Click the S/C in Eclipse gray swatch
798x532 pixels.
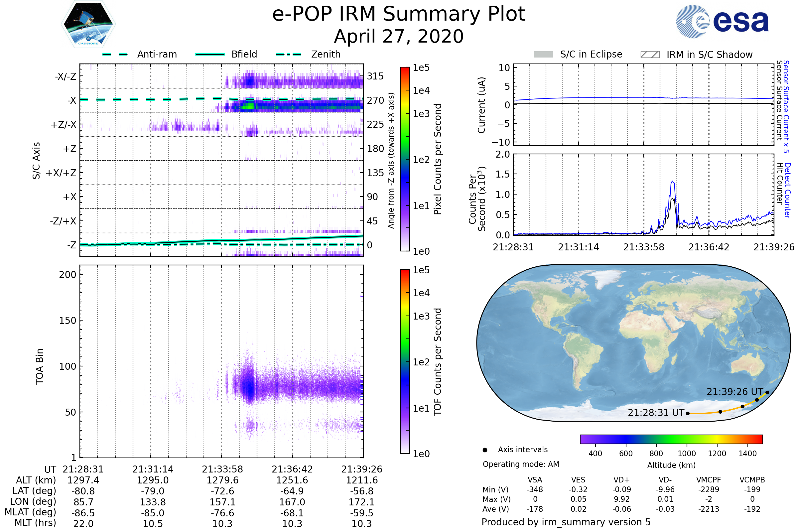coord(544,55)
